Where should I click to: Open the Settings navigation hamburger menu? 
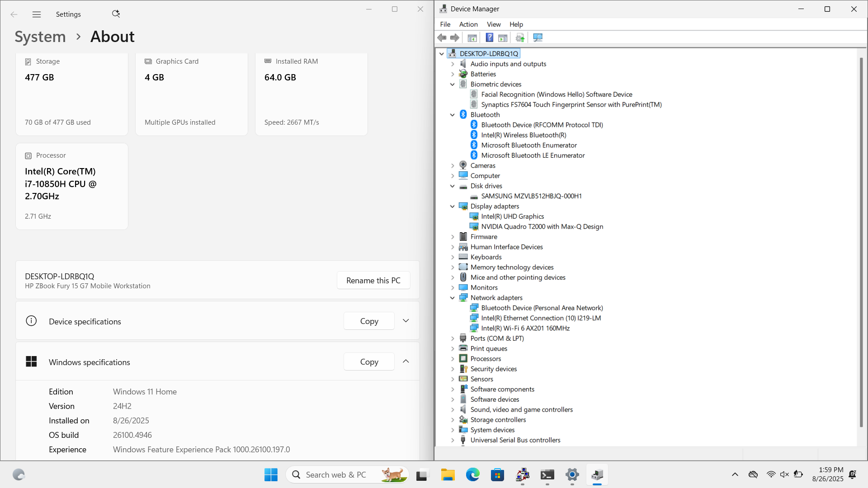(x=37, y=14)
